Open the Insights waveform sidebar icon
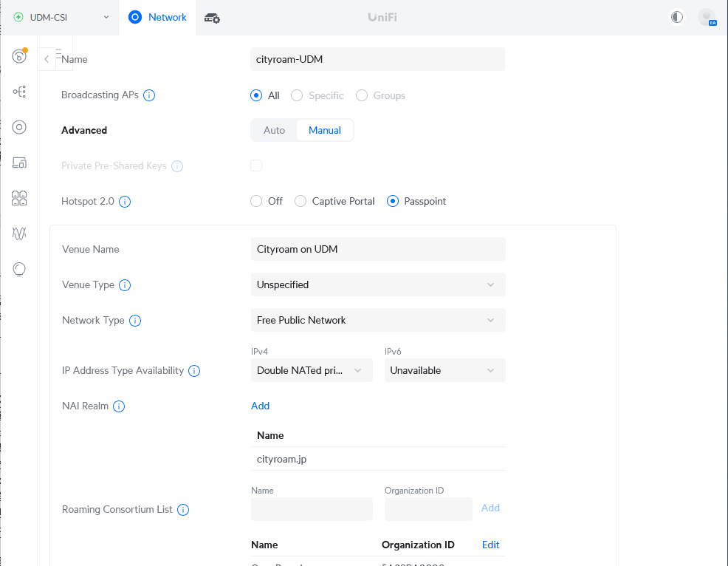 point(19,233)
